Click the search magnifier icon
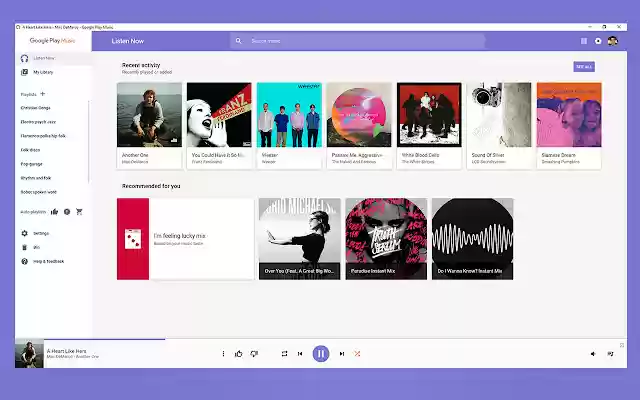The image size is (640, 400). [x=238, y=41]
